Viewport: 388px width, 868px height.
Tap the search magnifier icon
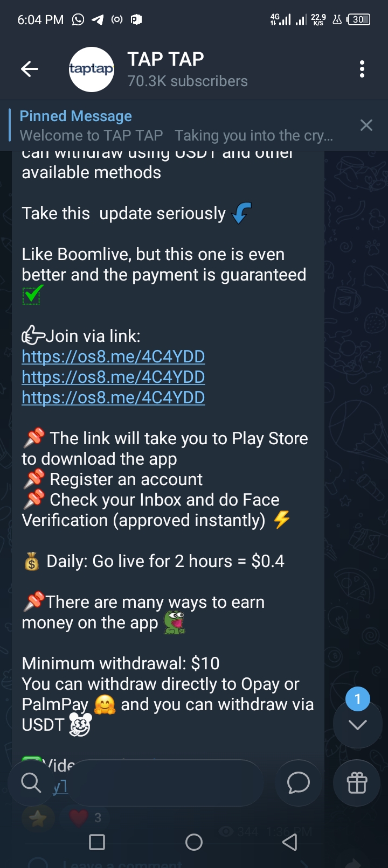(31, 783)
